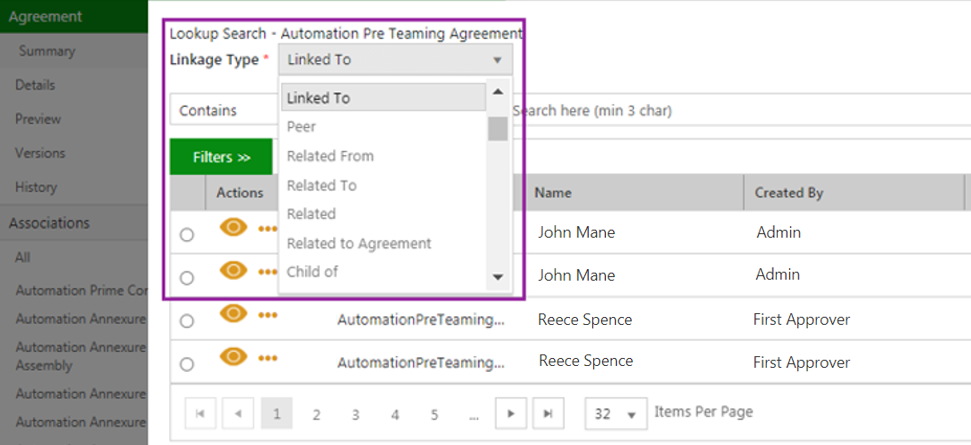Screen dimensions: 971x445
Task: Click the eye icon for Reece Spence First row
Action: tap(233, 314)
